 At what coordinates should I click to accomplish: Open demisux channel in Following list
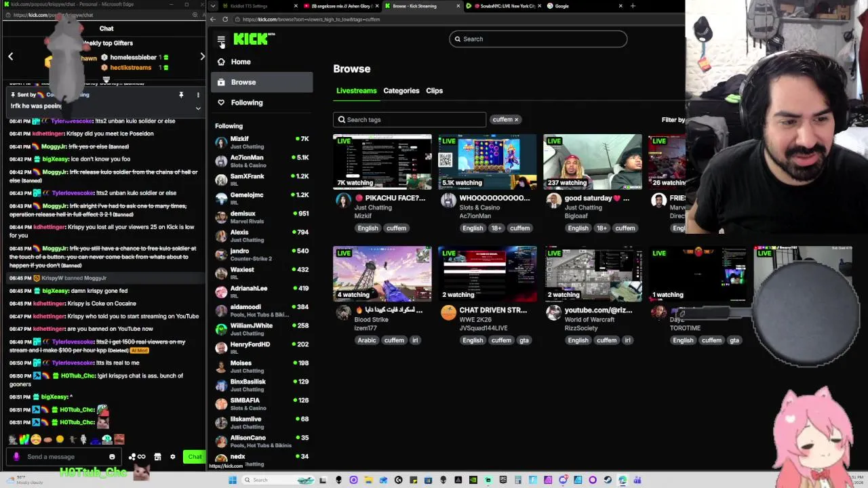coord(261,217)
